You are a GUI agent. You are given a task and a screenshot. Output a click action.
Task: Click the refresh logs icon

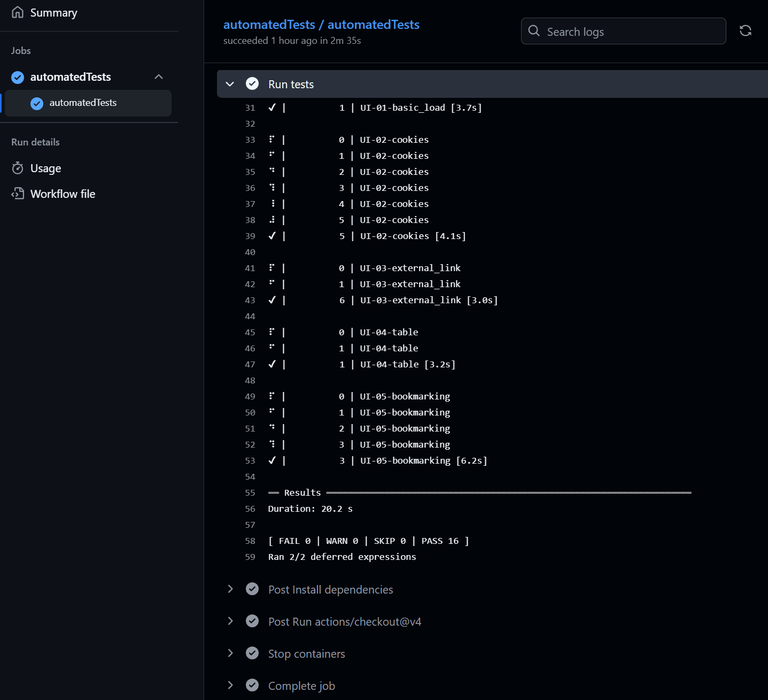(746, 31)
